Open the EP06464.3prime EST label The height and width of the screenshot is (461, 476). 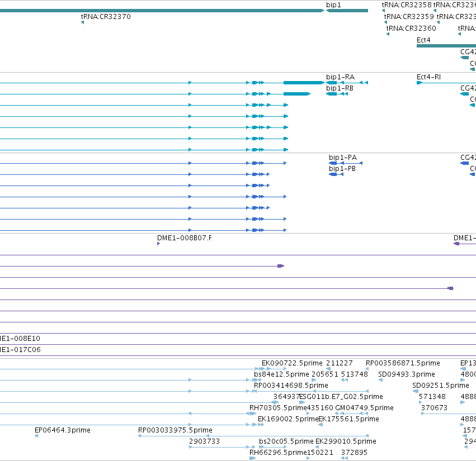tap(63, 430)
